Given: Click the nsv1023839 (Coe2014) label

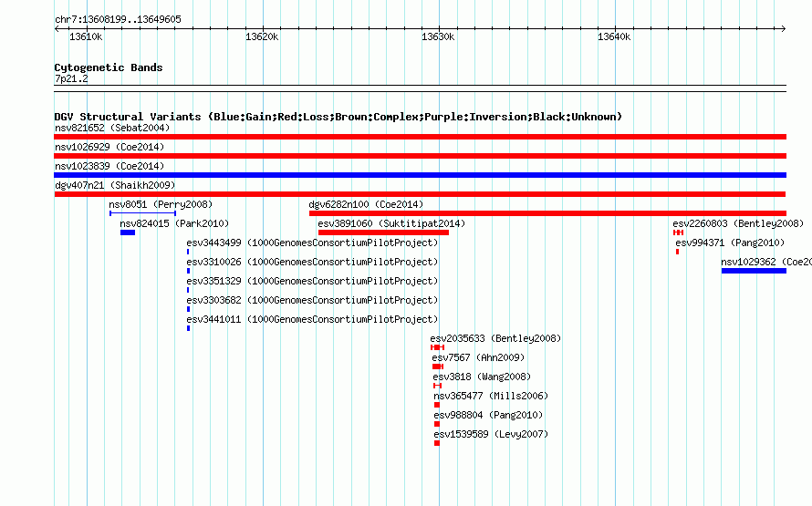Looking at the screenshot, I should click(x=109, y=166).
